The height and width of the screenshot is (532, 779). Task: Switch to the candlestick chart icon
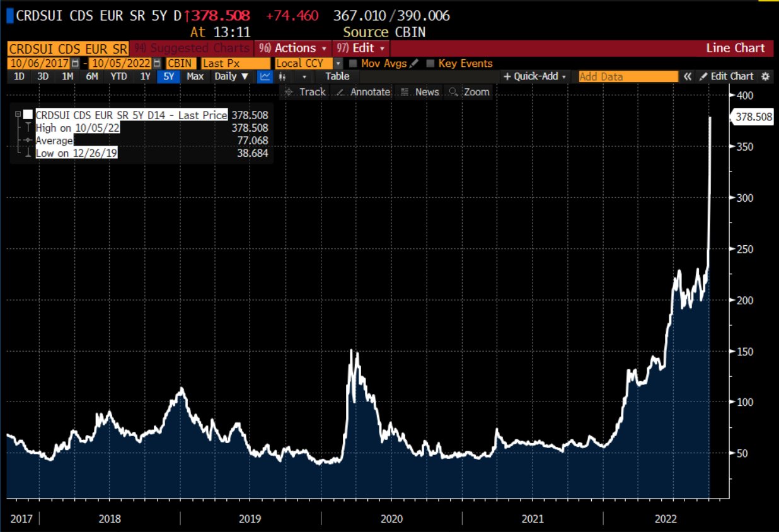282,76
